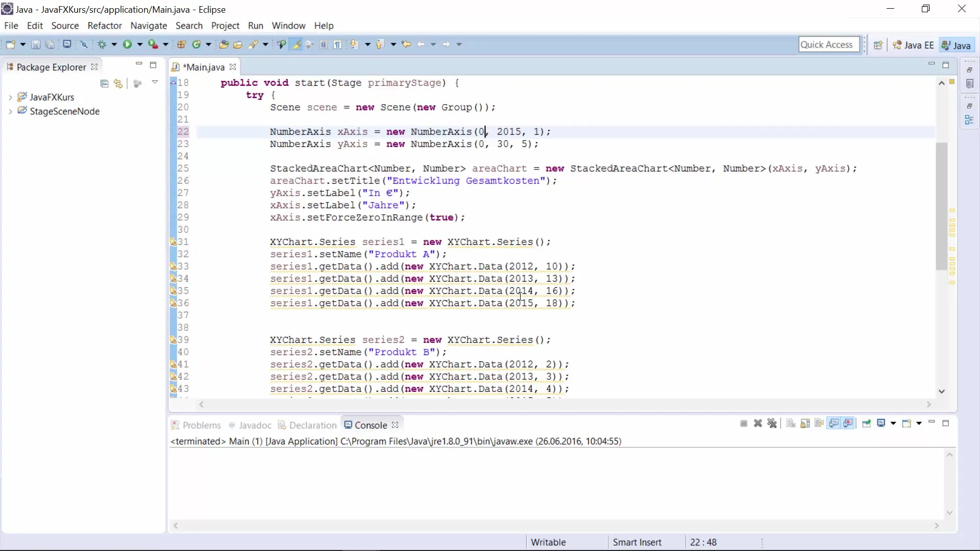Open Run configurations dropdown arrow
The height and width of the screenshot is (551, 980).
coord(140,45)
